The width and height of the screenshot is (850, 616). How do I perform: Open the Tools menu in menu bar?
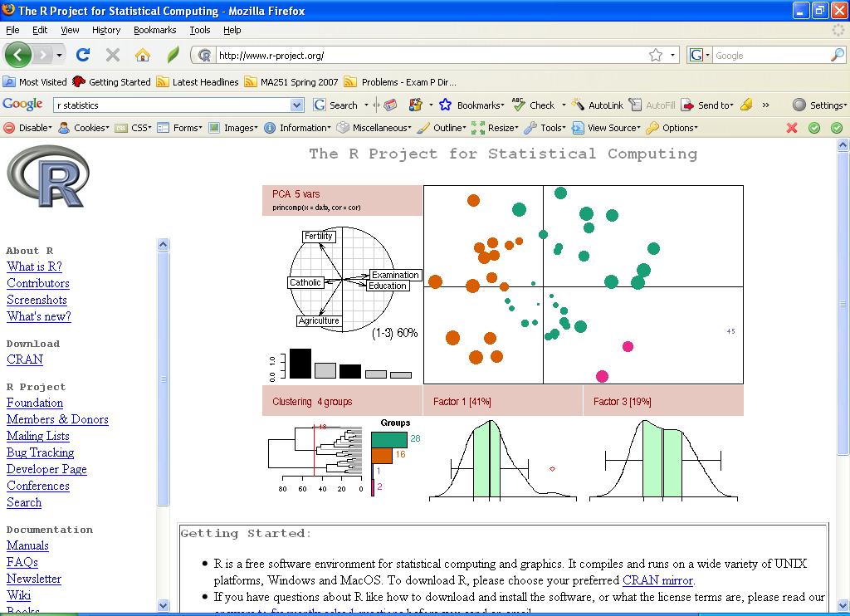coord(200,30)
